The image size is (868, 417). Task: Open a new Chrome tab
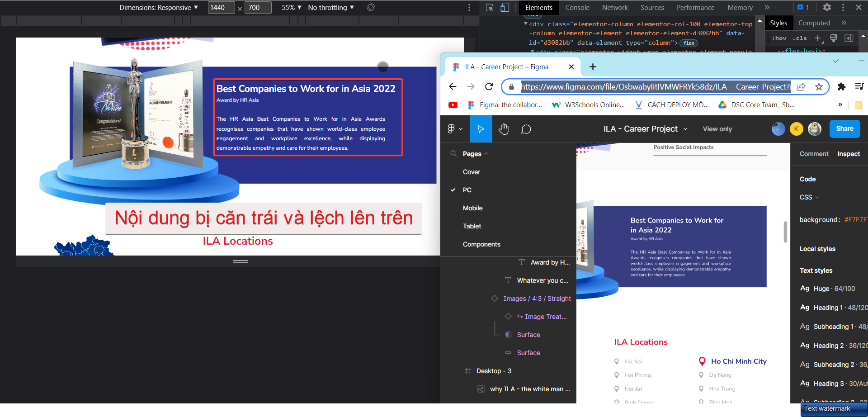[593, 67]
